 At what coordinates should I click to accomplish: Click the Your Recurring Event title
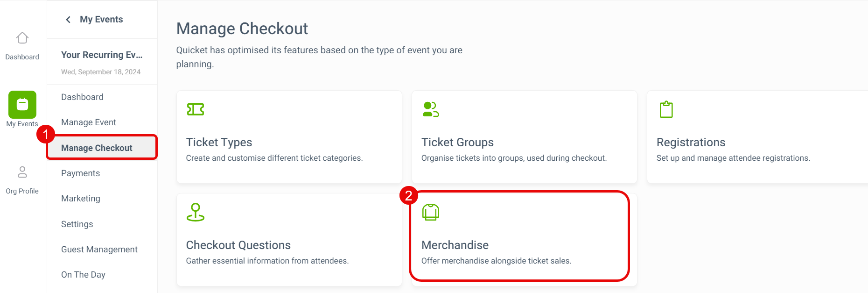[x=102, y=55]
